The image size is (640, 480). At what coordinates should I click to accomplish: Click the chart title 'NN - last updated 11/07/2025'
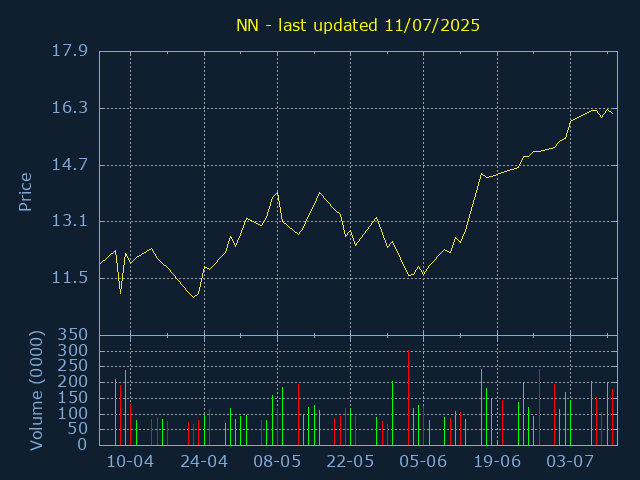pos(358,25)
